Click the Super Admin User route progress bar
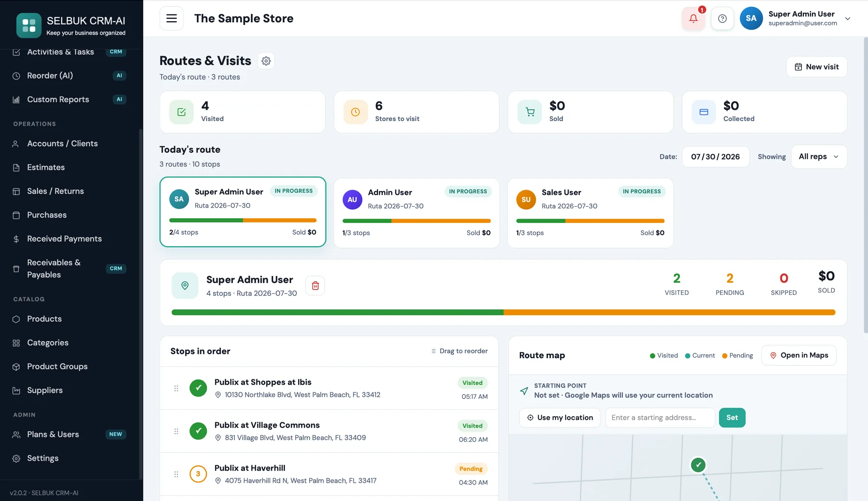Screen dimensions: 868x501 503,312
